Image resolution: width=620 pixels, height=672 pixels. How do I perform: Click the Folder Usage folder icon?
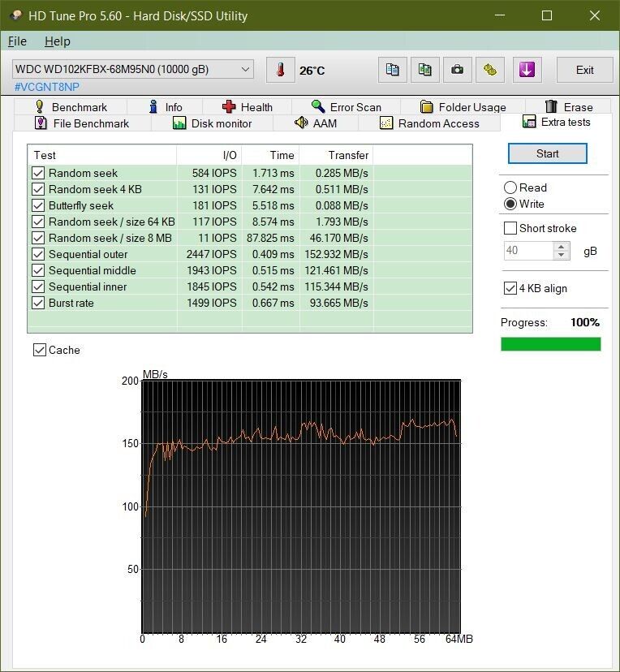(x=426, y=106)
